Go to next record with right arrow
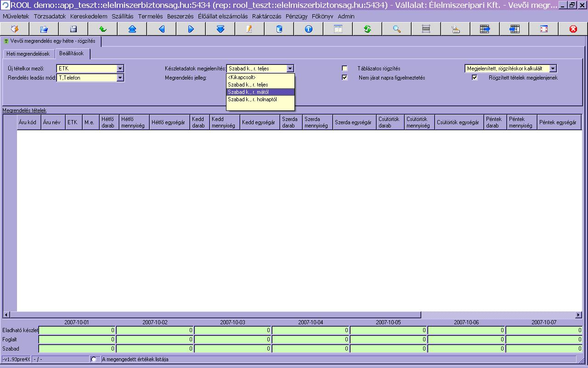Viewport: 588px width, 368px height. (191, 29)
